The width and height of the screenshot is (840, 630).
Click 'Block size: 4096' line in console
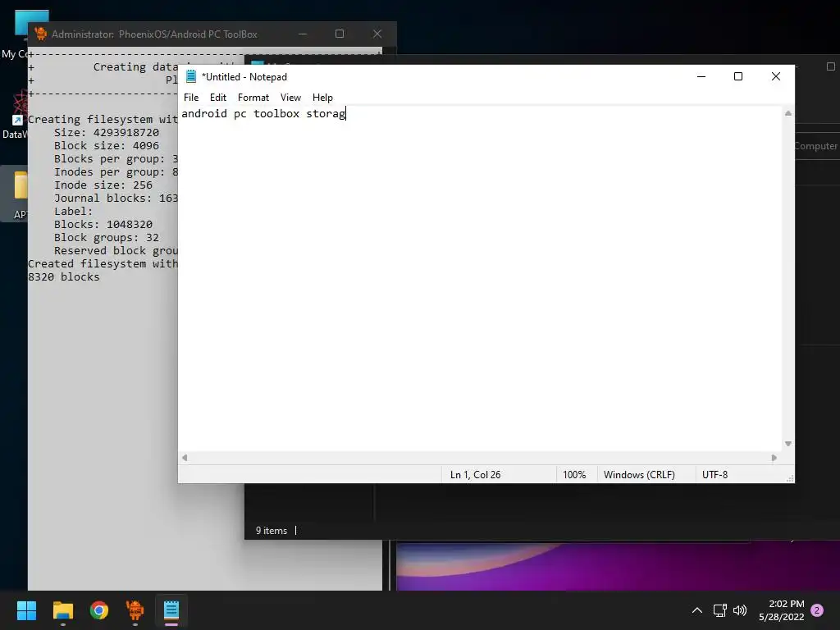pyautogui.click(x=106, y=146)
